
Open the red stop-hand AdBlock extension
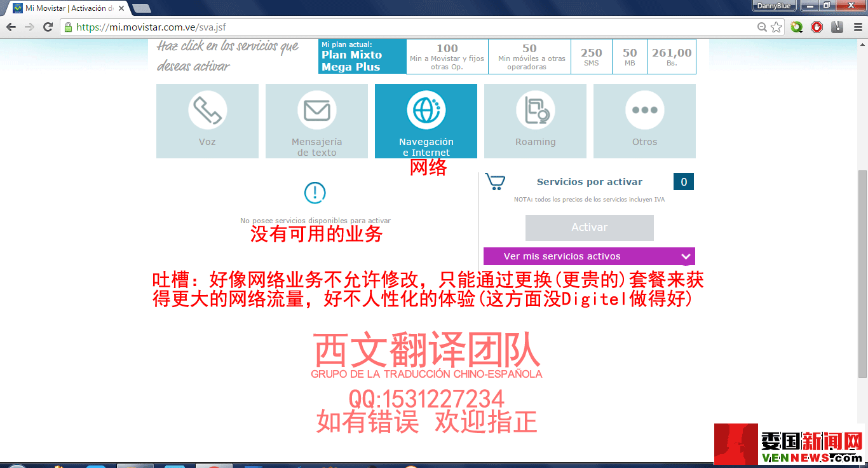click(x=817, y=27)
